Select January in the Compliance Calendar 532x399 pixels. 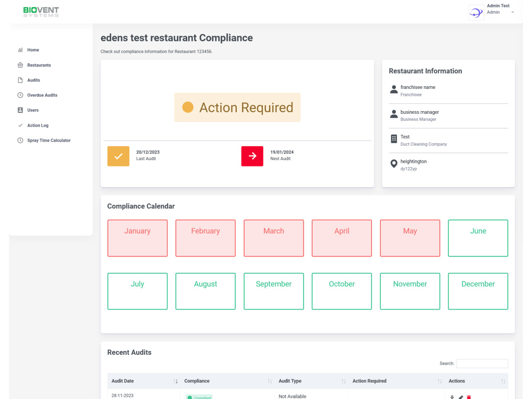pos(137,238)
